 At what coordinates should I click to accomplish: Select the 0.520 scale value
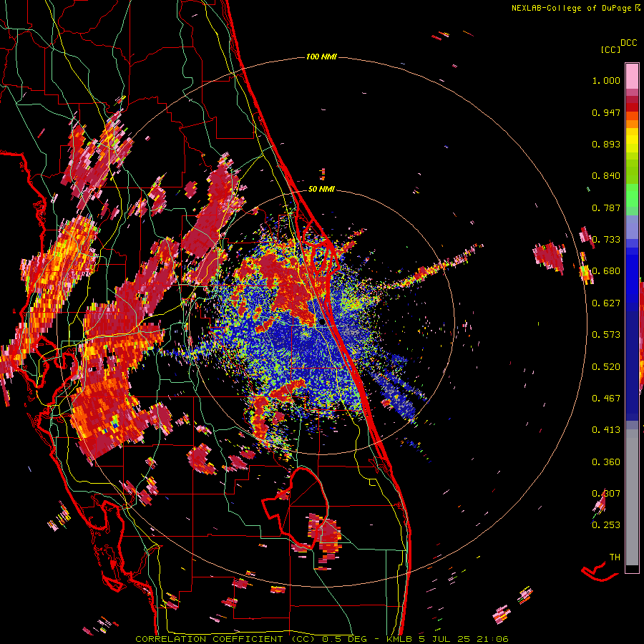coord(606,367)
